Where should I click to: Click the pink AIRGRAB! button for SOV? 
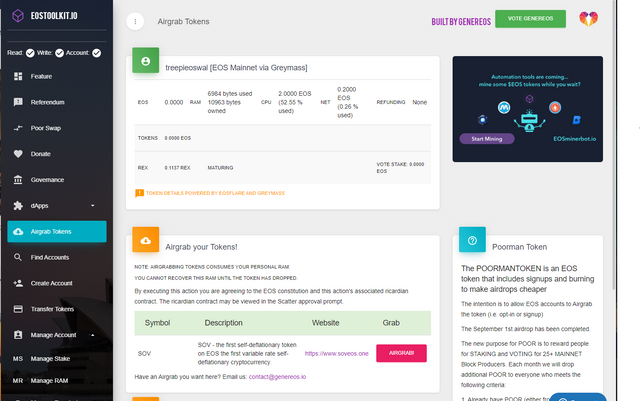[x=401, y=353]
